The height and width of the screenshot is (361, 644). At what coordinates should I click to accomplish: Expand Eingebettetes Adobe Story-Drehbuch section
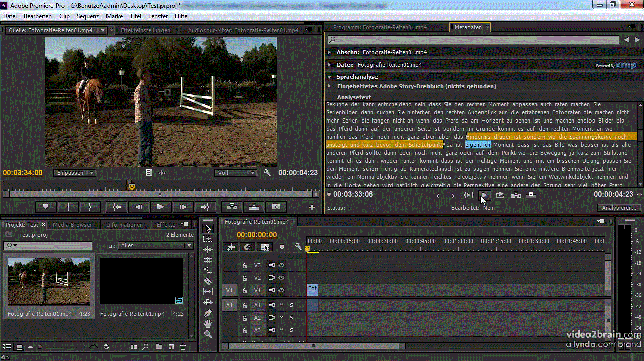[329, 86]
